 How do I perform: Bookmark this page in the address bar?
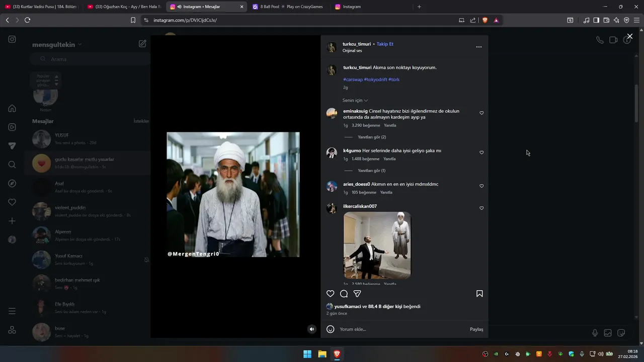(133, 20)
